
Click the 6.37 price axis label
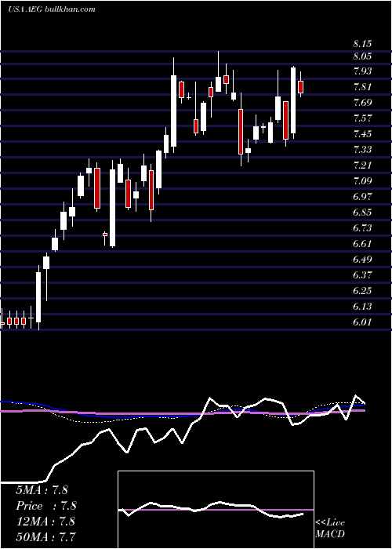pos(362,275)
